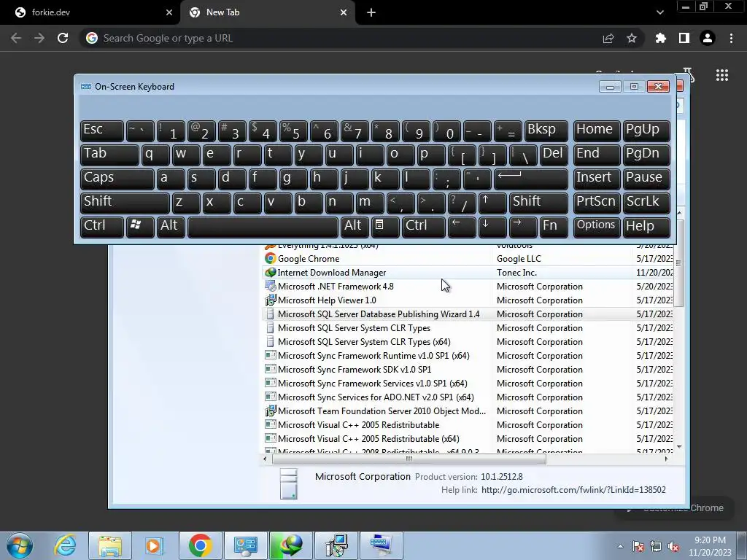Viewport: 747px width, 560px height.
Task: Click the Enter key on On-Screen Keyboard
Action: click(531, 179)
